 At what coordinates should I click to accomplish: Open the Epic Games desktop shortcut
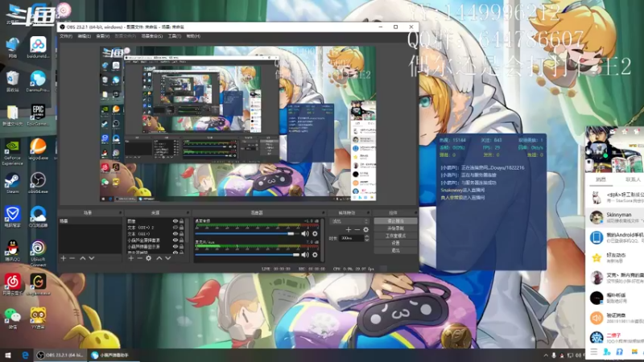click(x=38, y=114)
